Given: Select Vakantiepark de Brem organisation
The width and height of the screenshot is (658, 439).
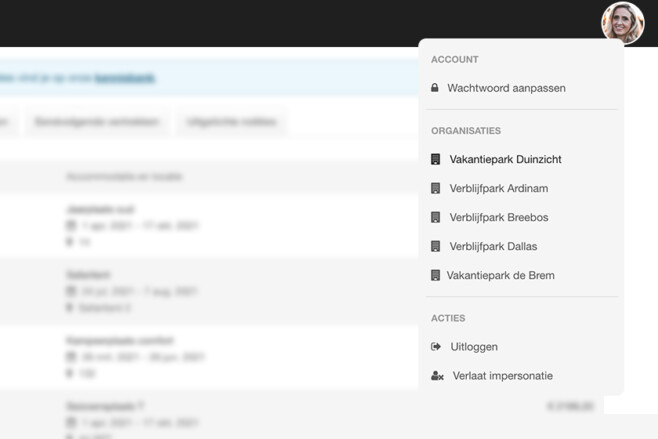Looking at the screenshot, I should 500,275.
